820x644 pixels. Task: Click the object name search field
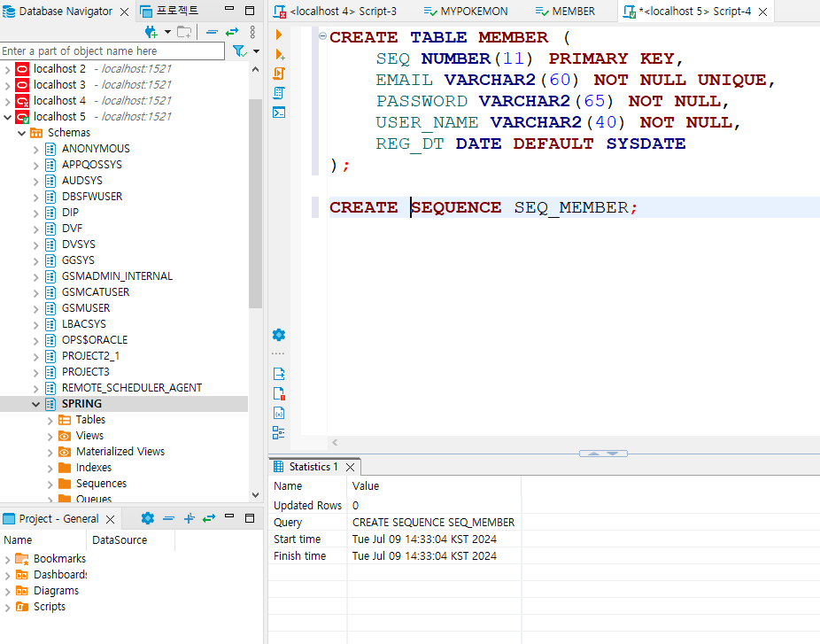[112, 51]
